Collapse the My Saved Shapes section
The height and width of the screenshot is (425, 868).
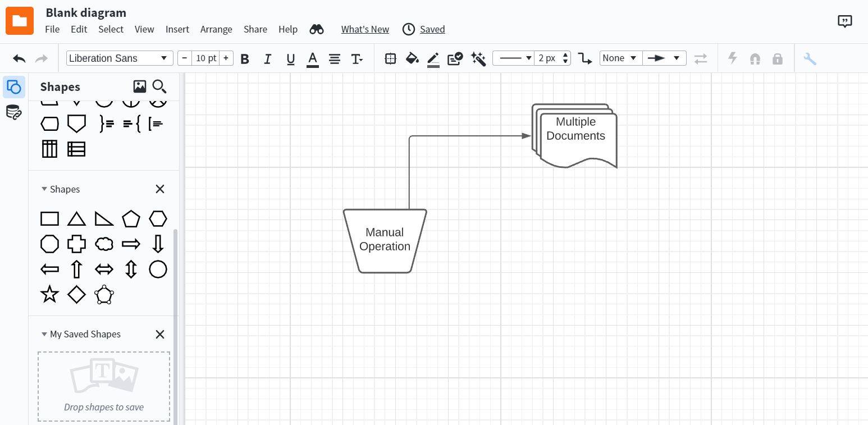coord(44,334)
